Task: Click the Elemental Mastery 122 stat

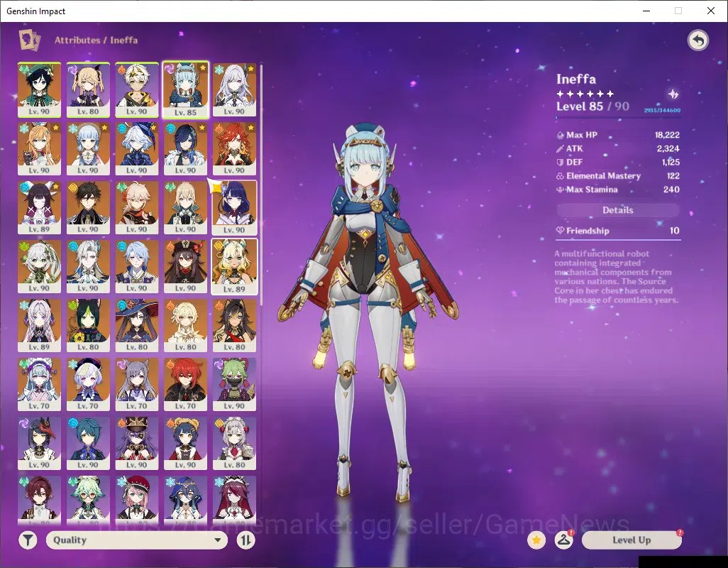Action: pos(618,176)
